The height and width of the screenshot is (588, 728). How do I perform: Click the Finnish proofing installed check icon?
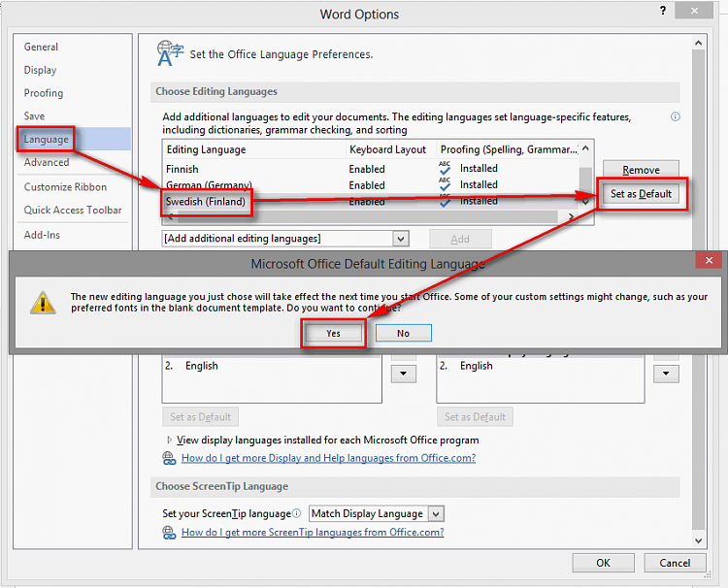coord(445,168)
